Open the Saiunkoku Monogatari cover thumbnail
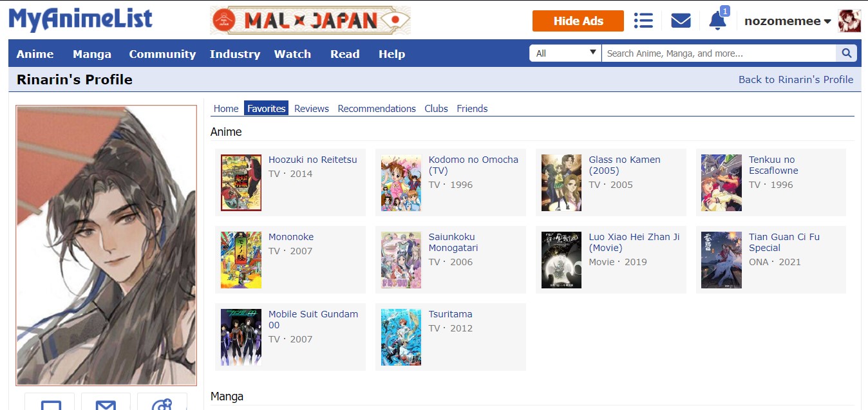 [401, 260]
